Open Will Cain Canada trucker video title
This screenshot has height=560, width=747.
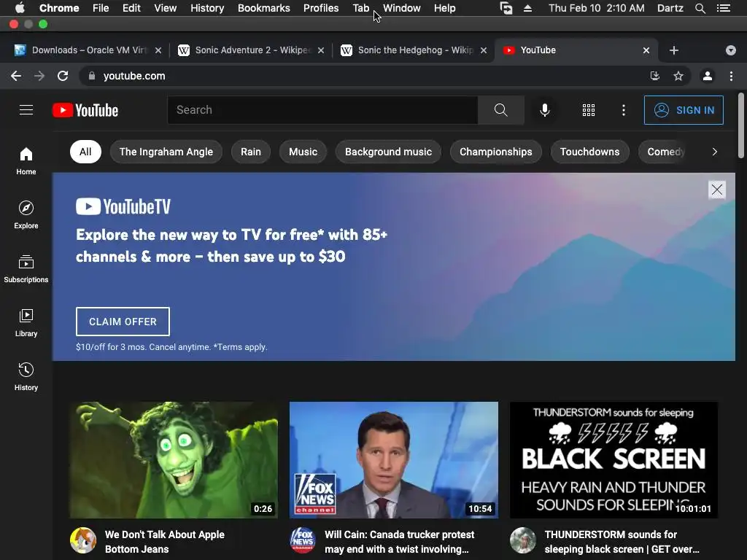point(399,542)
